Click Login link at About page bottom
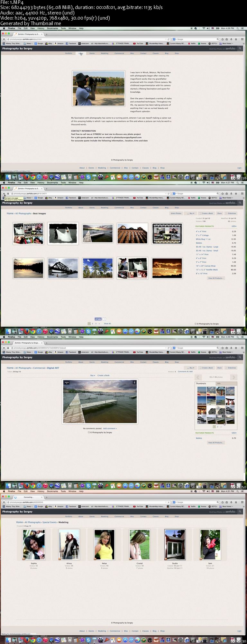Image resolution: width=247 pixels, height=644 pixels. coord(239,168)
